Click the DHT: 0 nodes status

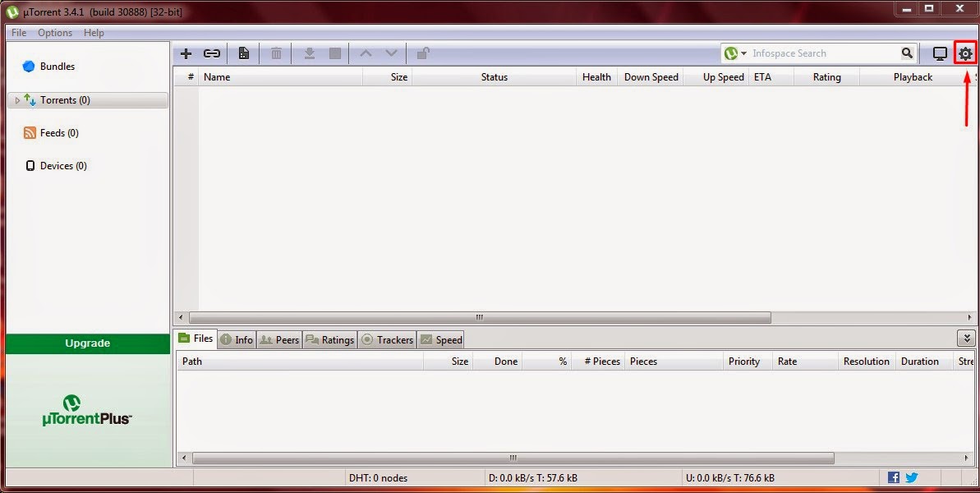pyautogui.click(x=378, y=478)
